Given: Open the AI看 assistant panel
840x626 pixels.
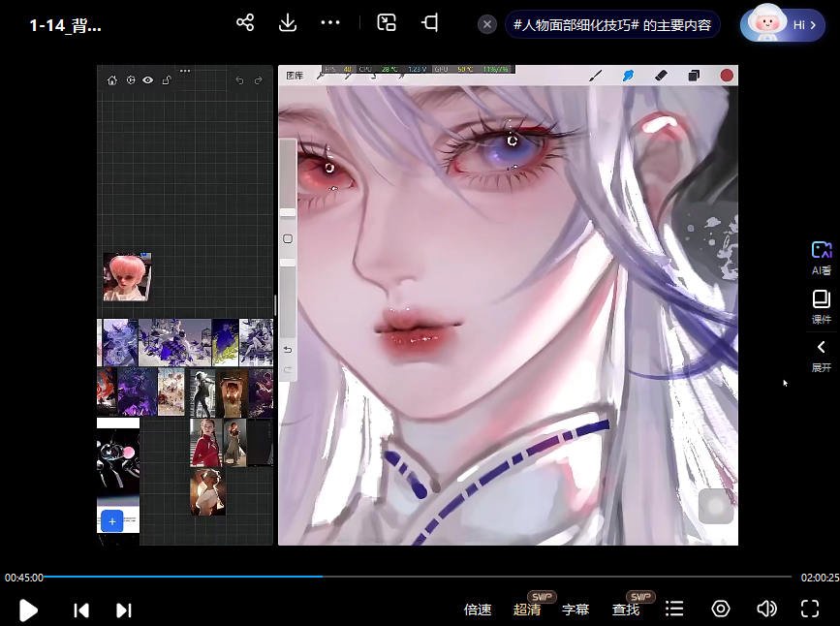Looking at the screenshot, I should pos(821,257).
